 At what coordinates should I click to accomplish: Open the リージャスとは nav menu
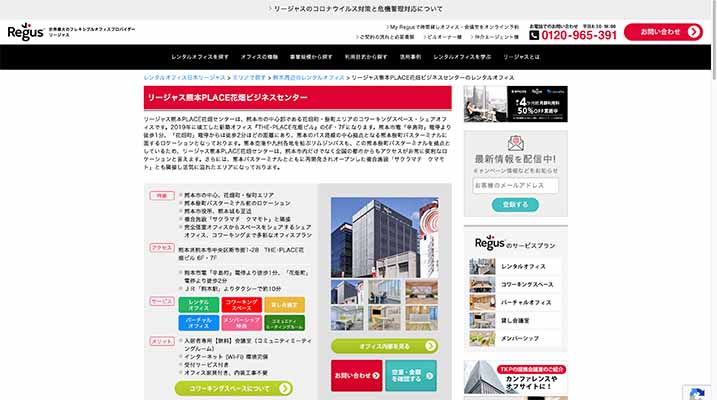point(521,58)
